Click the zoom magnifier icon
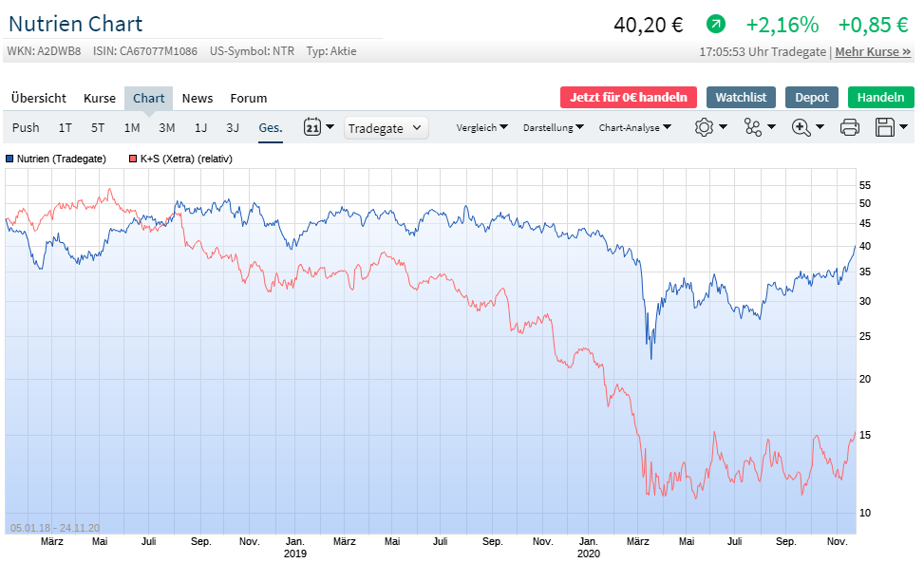924x563 pixels. tap(801, 127)
